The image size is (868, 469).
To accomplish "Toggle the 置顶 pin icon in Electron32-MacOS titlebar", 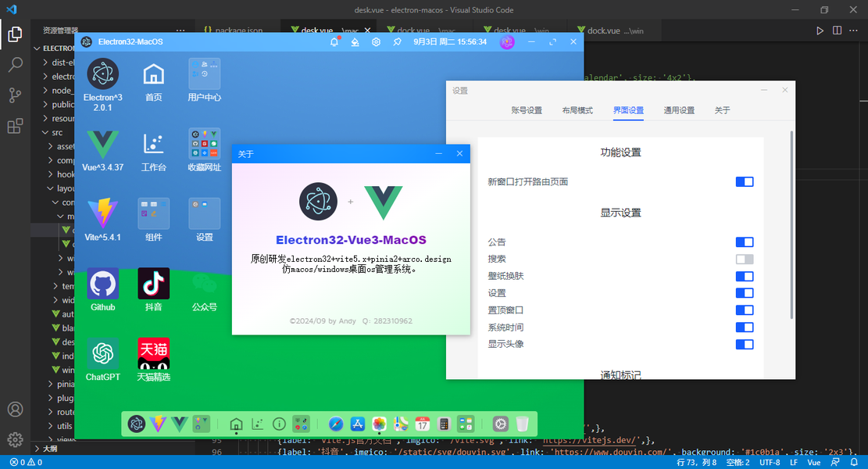I will pos(398,42).
